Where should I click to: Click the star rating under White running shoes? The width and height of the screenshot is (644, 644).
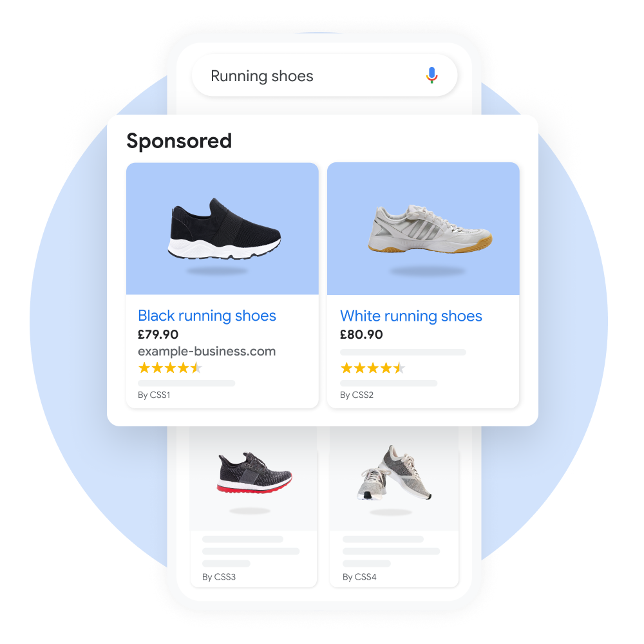point(372,368)
